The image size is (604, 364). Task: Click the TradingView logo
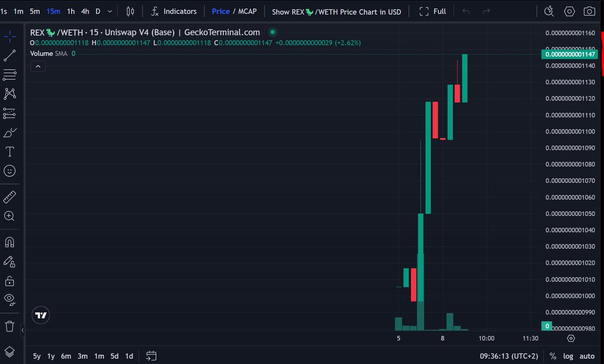(x=42, y=316)
